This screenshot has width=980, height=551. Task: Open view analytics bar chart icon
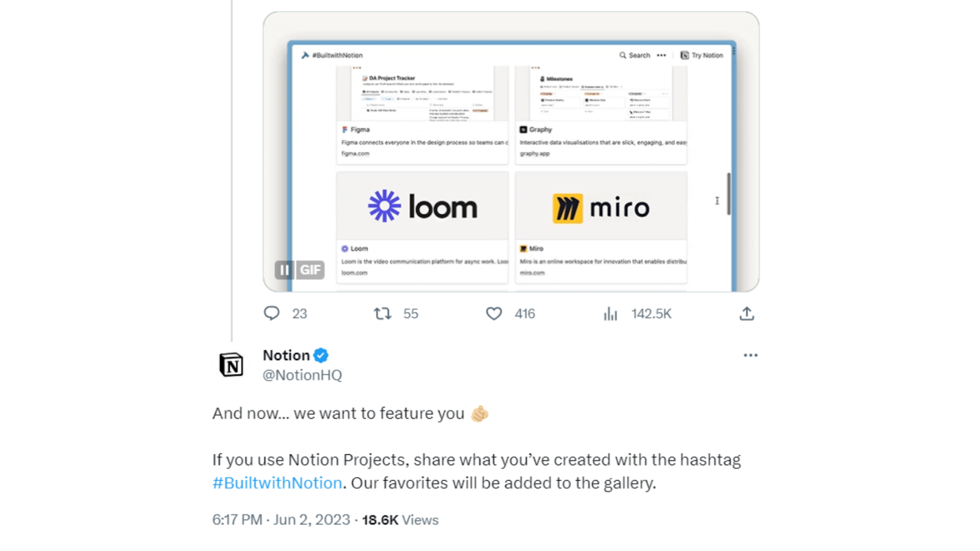point(610,313)
